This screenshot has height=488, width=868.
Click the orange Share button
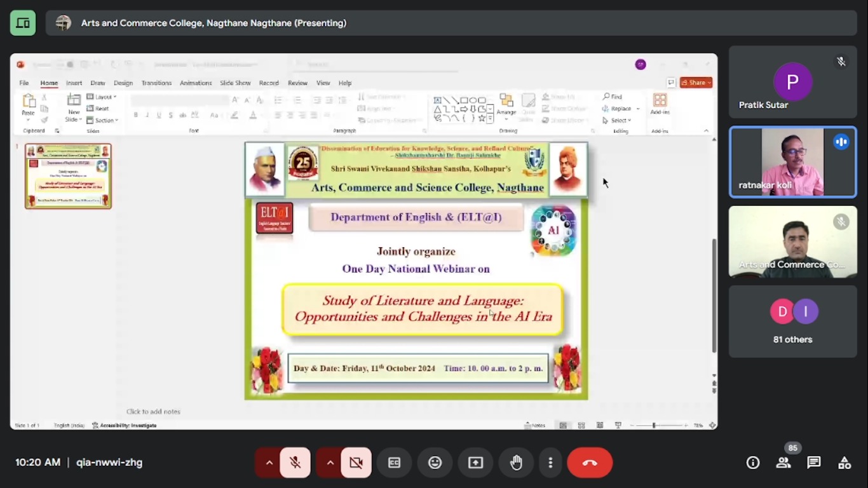click(x=696, y=83)
